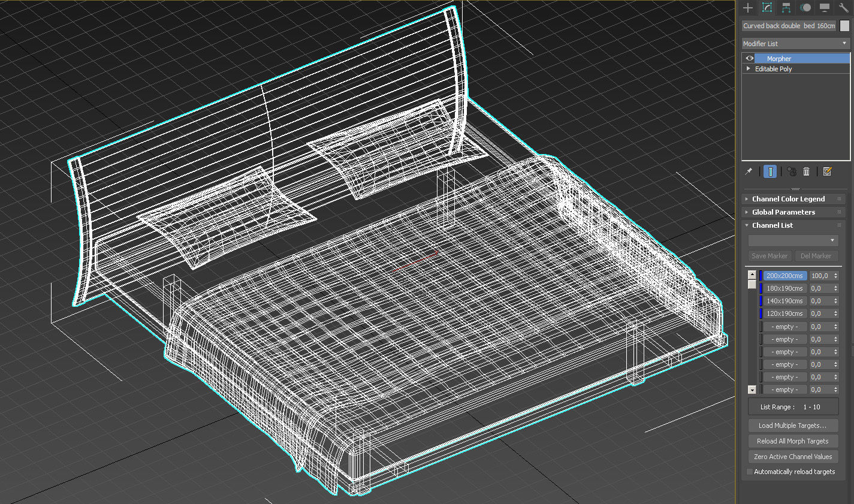The image size is (854, 504).
Task: Enable Automatically reload targets checkbox
Action: coord(750,472)
